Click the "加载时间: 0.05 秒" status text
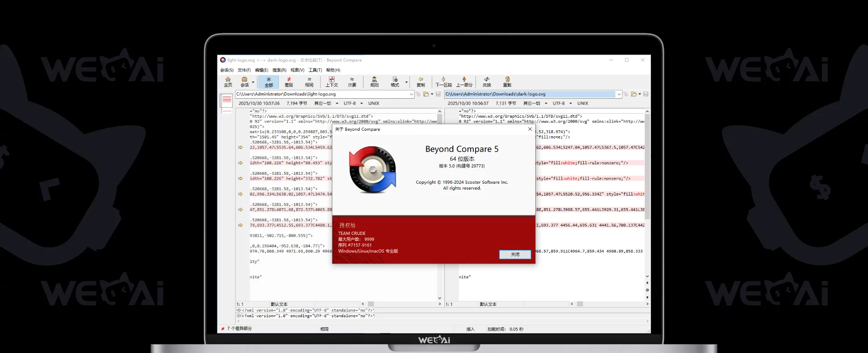Image resolution: width=868 pixels, height=353 pixels. coord(505,329)
